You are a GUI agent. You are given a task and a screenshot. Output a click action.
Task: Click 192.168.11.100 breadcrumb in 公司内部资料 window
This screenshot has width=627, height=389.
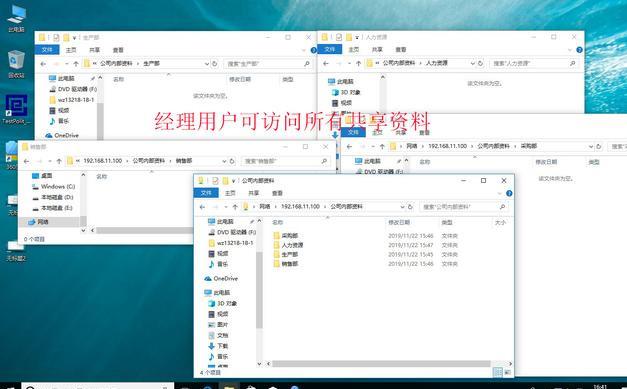(x=300, y=206)
